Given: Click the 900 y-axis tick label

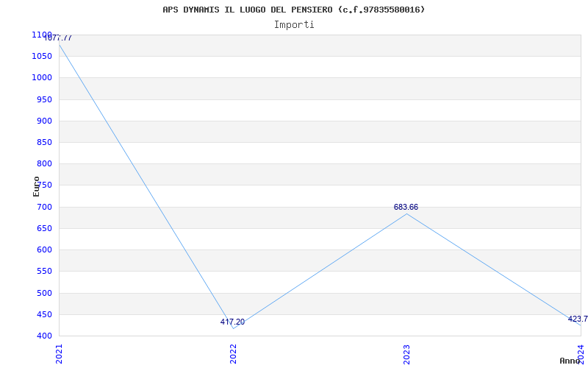Looking at the screenshot, I should 44,121.
